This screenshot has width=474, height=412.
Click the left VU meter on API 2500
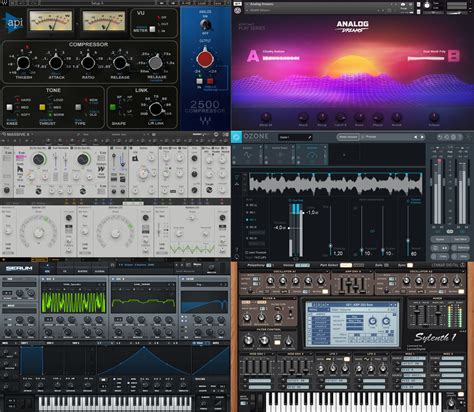(51, 22)
